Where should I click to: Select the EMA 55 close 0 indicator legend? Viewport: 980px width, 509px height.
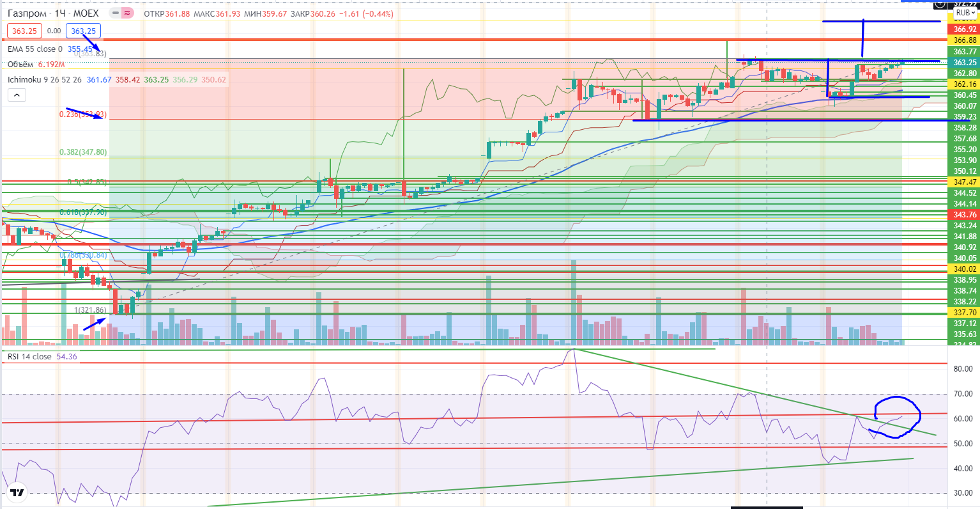coord(35,49)
